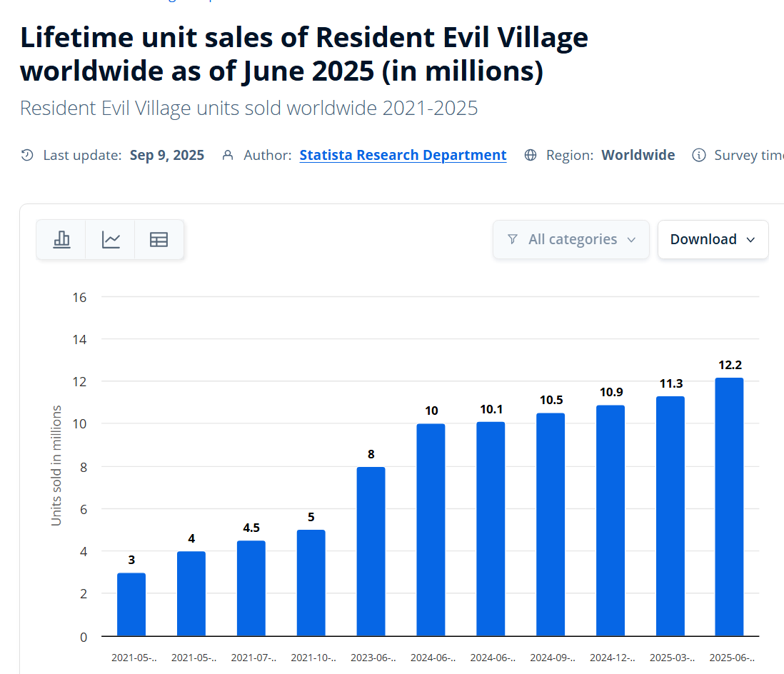Select the bar labeled 12.2

pos(730,507)
